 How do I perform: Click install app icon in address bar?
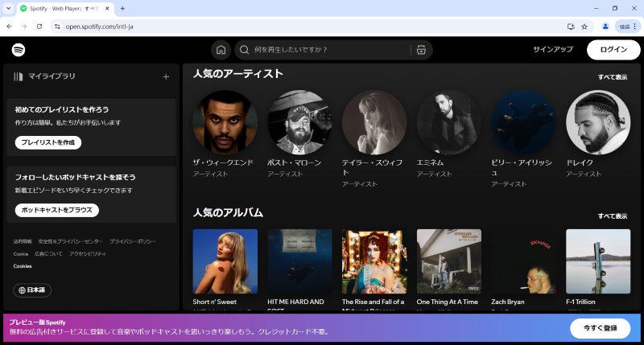click(x=571, y=27)
